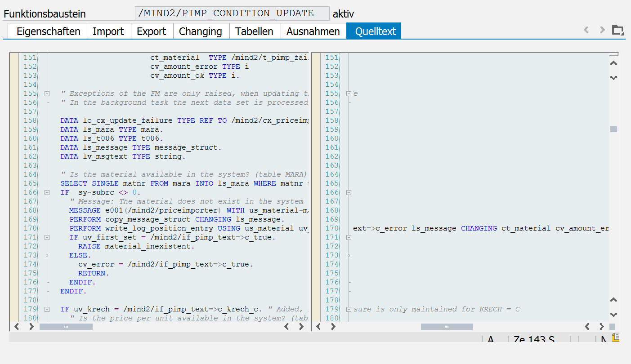Click the right pane text 'ext=>c_error ls_message CHANGING'
The image size is (631, 364).
(x=425, y=228)
